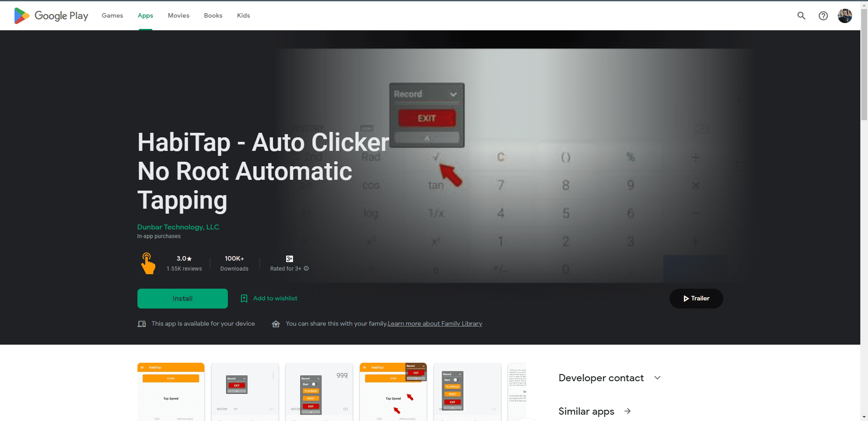Screen dimensions: 868x421
Task: Expand the Developer contact section
Action: 610,378
